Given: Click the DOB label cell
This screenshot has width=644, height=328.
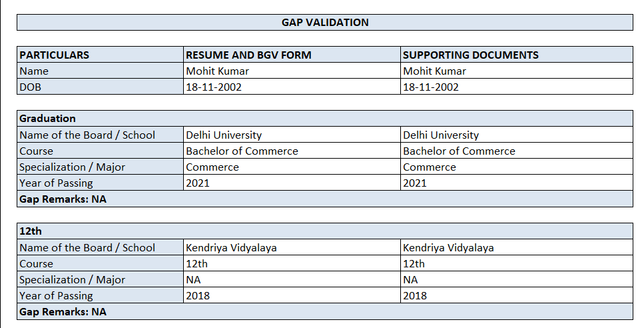Looking at the screenshot, I should 29,87.
